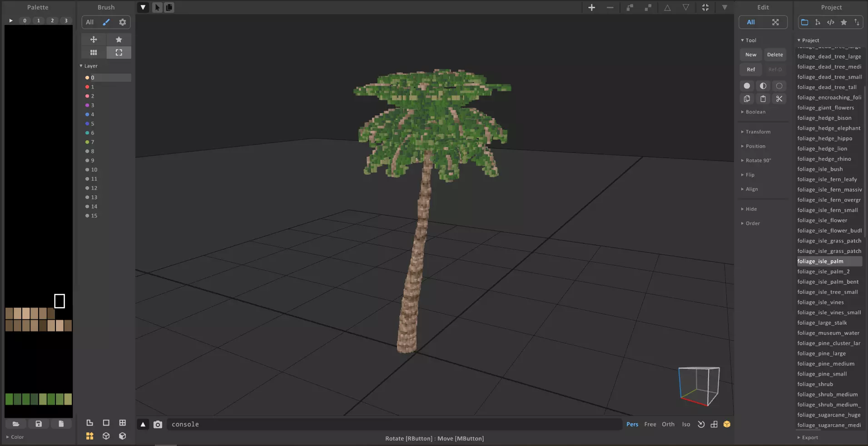Viewport: 868px width, 446px height.
Task: Select the star favorites icon in Project panel
Action: [843, 22]
